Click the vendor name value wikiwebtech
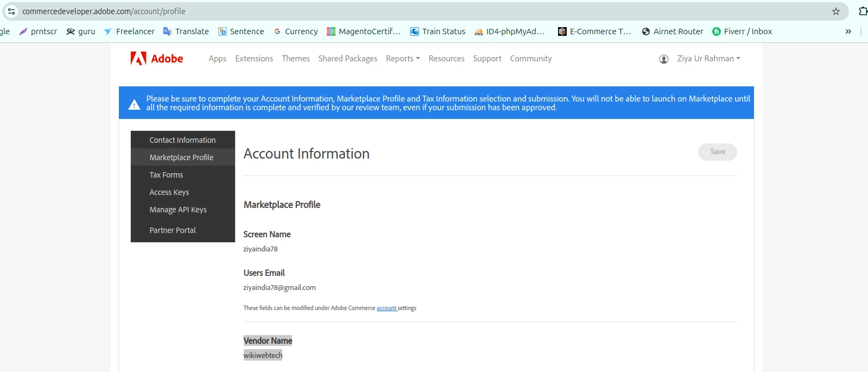The image size is (868, 372). [x=263, y=355]
